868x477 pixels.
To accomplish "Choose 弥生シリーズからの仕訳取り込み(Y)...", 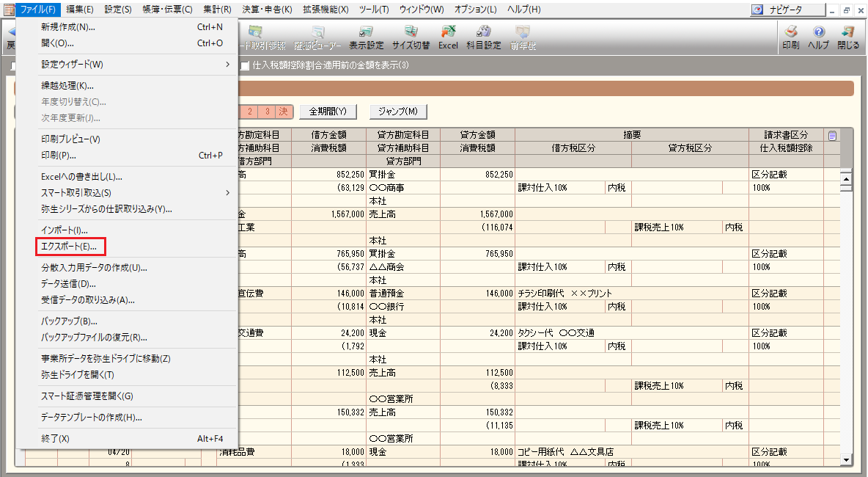I will point(137,209).
